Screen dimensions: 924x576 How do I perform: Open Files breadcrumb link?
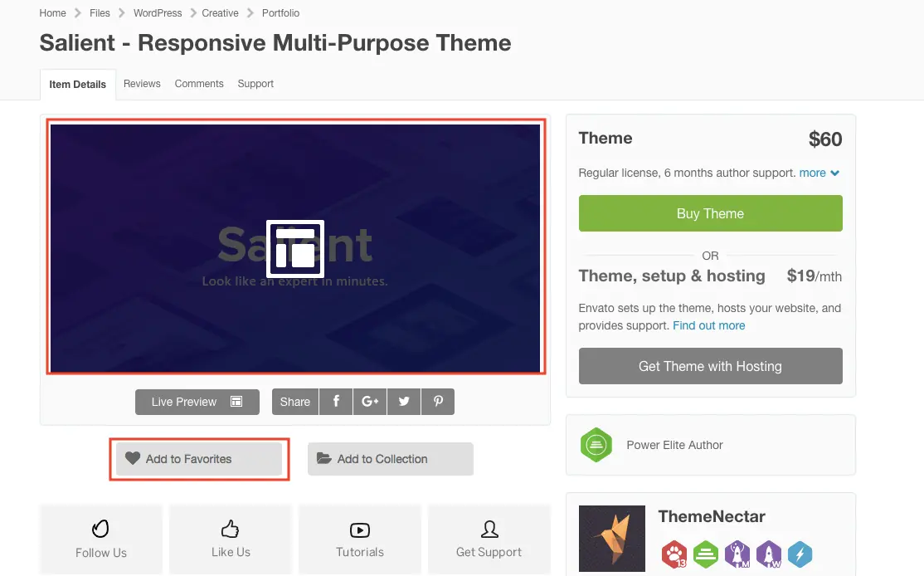100,13
